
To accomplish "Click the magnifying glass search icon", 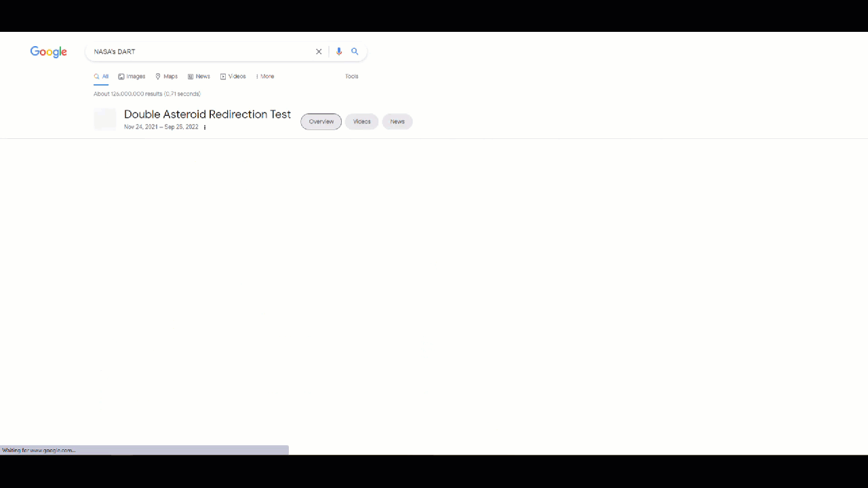I will pyautogui.click(x=355, y=52).
